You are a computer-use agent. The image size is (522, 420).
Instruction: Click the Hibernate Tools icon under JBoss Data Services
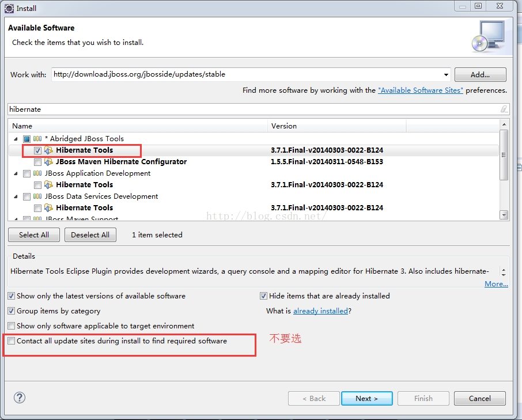click(48, 207)
